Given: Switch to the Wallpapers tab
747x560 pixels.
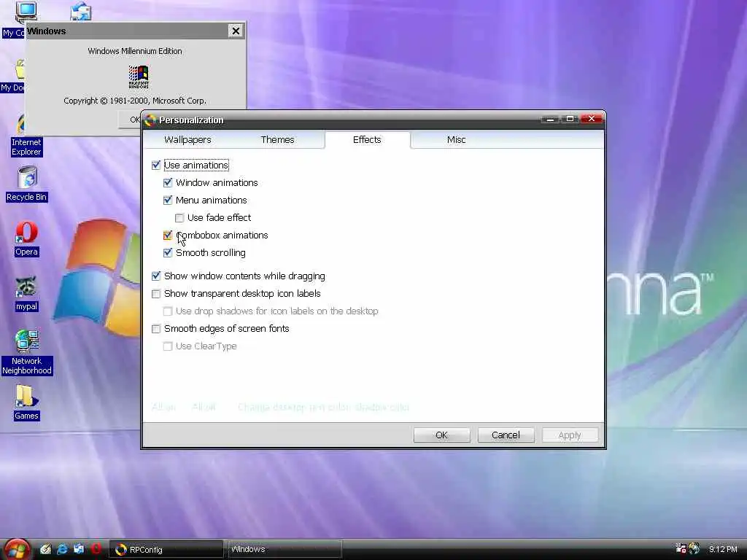Looking at the screenshot, I should (x=187, y=139).
